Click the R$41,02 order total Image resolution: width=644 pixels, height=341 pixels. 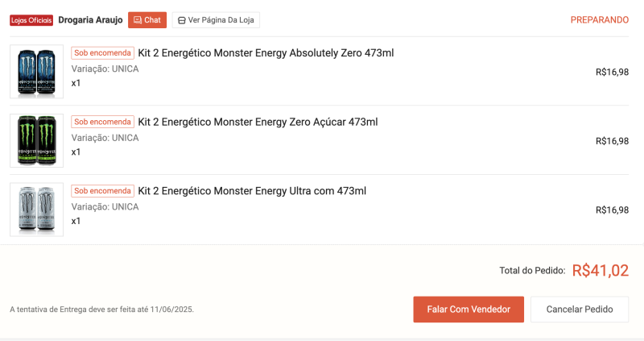tap(601, 271)
